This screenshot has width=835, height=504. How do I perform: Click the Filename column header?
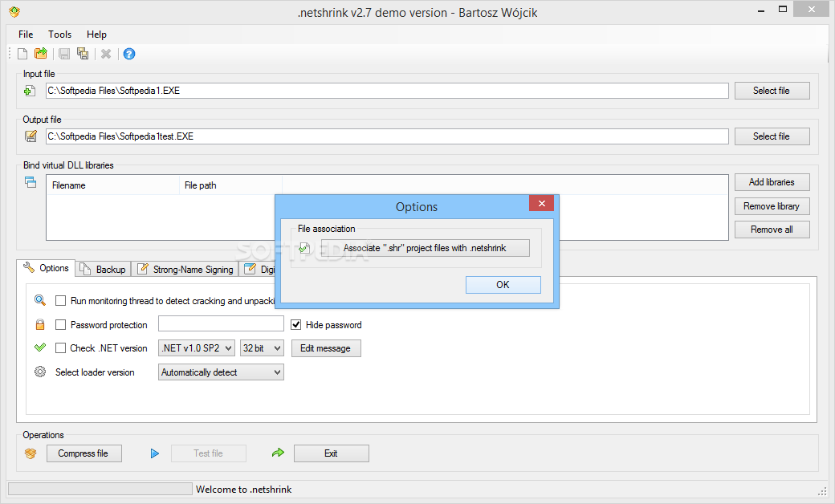coord(113,185)
